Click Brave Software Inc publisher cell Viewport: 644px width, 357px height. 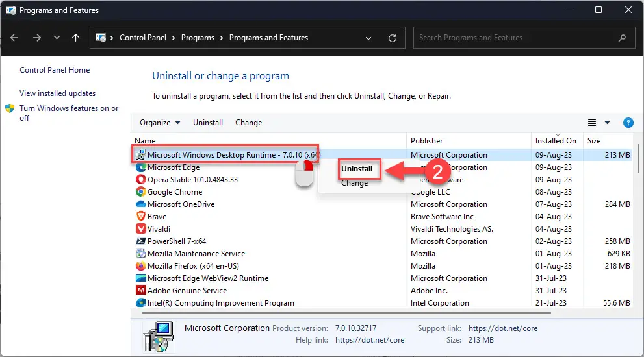[x=442, y=217]
